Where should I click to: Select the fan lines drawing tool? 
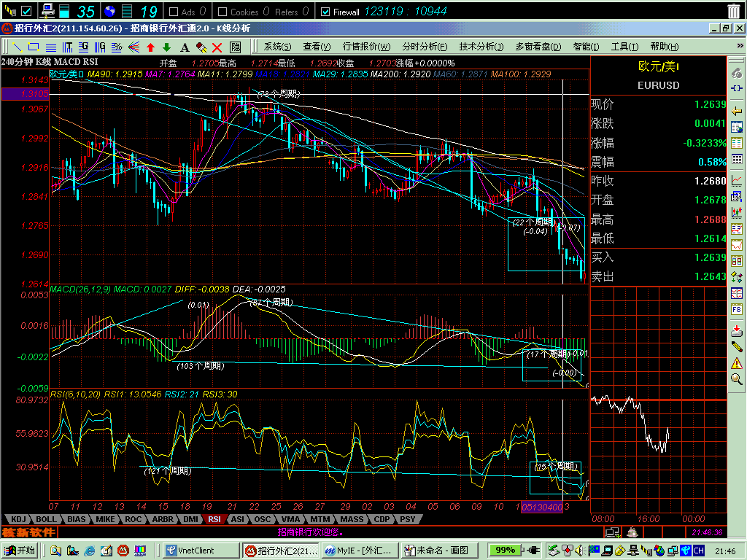[x=134, y=47]
